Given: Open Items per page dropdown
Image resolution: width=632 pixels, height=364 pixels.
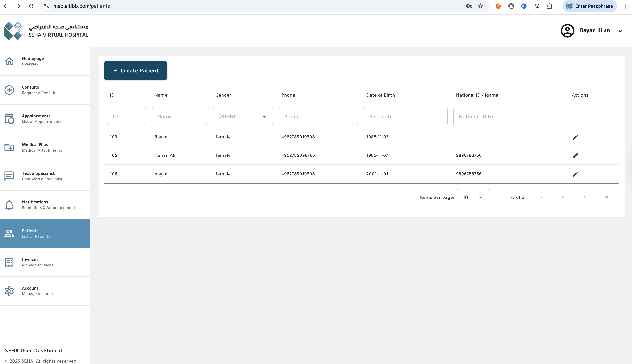Looking at the screenshot, I should coord(472,197).
